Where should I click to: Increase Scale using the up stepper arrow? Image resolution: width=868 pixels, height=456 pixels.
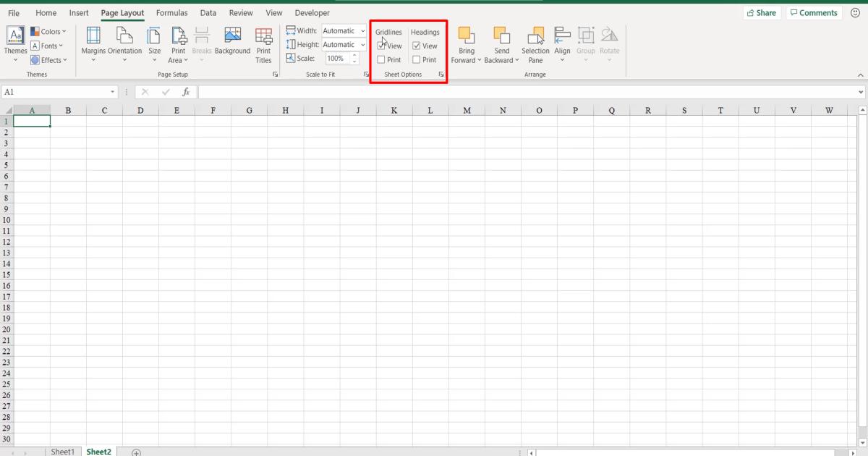pyautogui.click(x=354, y=55)
